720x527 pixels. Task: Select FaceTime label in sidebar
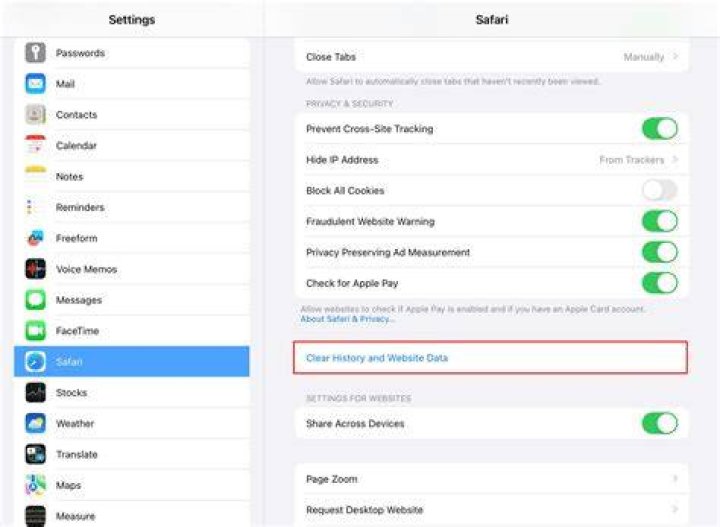[77, 331]
